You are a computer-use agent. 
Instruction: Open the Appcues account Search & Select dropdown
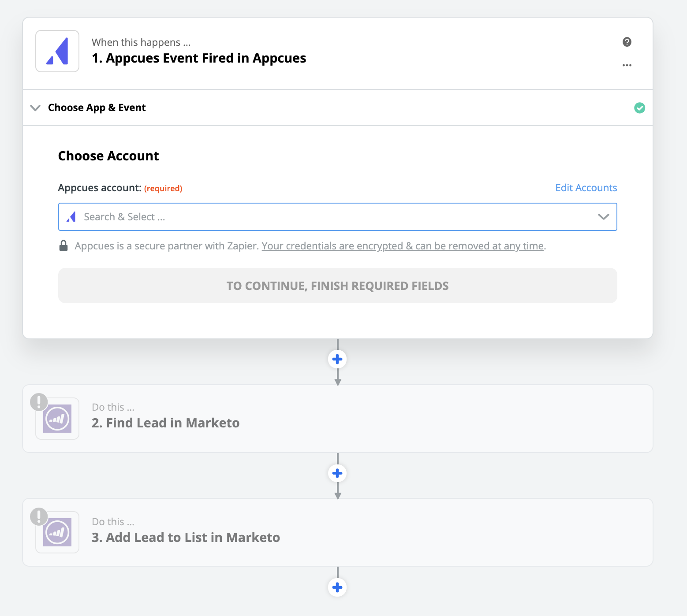pos(337,217)
